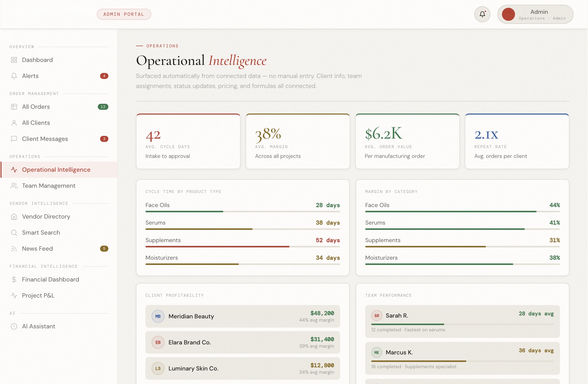Click the Vendor Directory building icon
Image resolution: width=588 pixels, height=384 pixels.
[14, 217]
